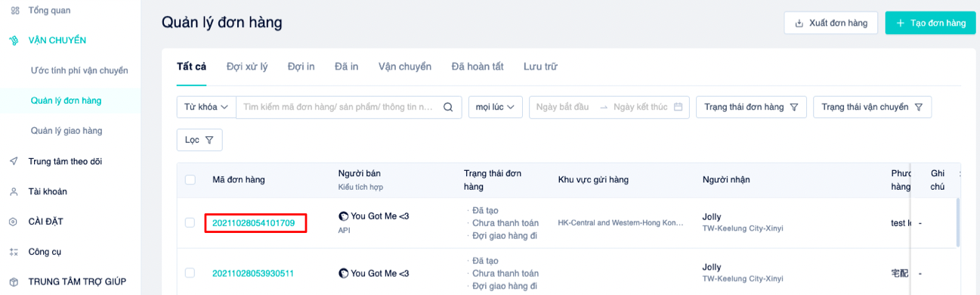Click the VẬN CHUYỂN shipping icon

(14, 40)
